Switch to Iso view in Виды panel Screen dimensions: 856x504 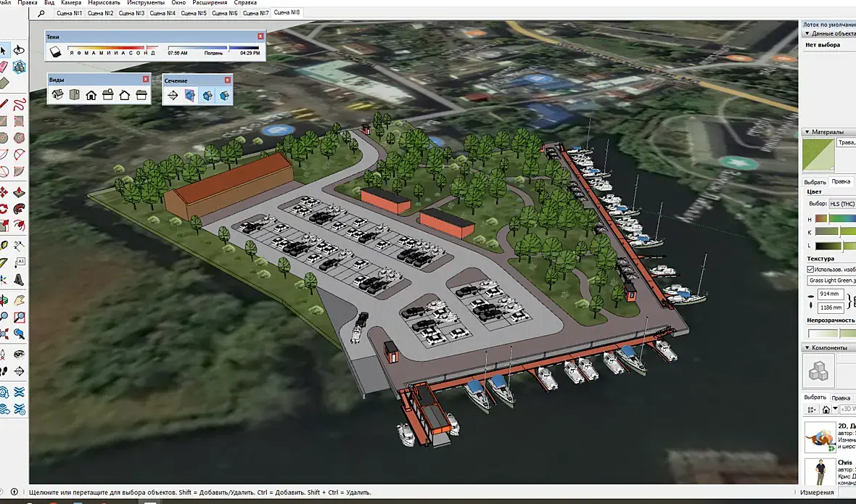pyautogui.click(x=57, y=95)
